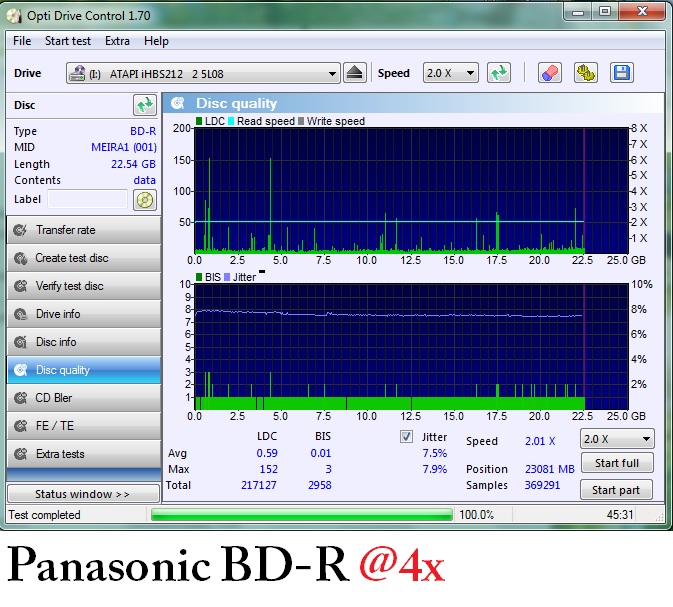The width and height of the screenshot is (673, 607).
Task: Click the Start full button
Action: pyautogui.click(x=617, y=463)
